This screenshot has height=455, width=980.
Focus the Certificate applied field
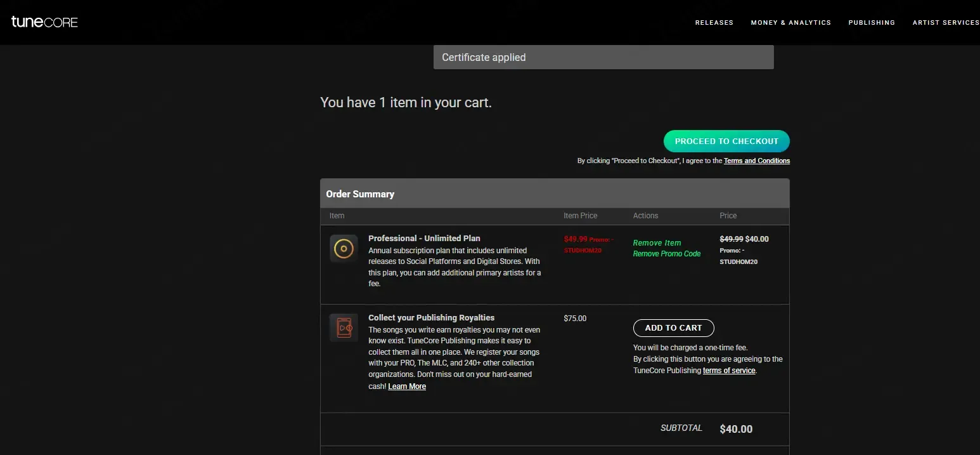tap(603, 57)
